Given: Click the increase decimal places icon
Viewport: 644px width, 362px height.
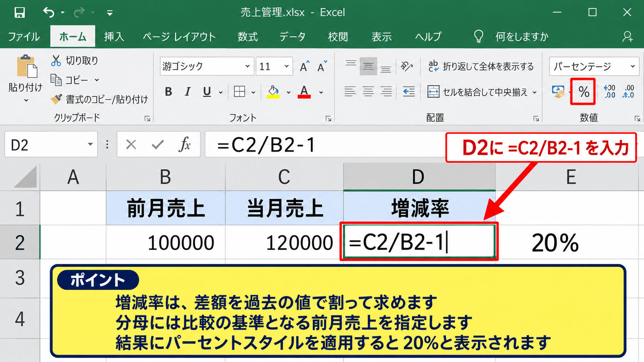Looking at the screenshot, I should (609, 92).
